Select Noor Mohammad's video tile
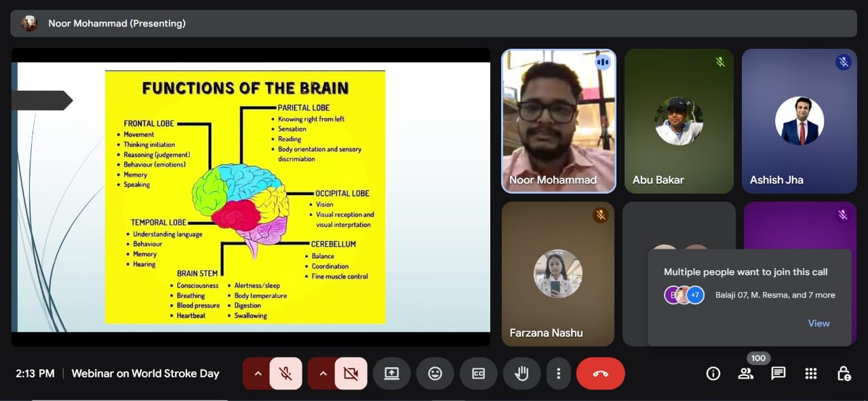This screenshot has height=401, width=868. 559,121
